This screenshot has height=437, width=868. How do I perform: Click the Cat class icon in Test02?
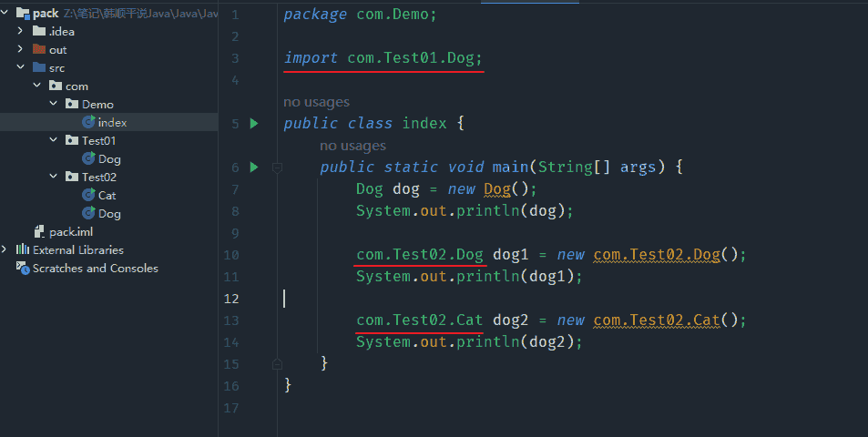pyautogui.click(x=88, y=196)
